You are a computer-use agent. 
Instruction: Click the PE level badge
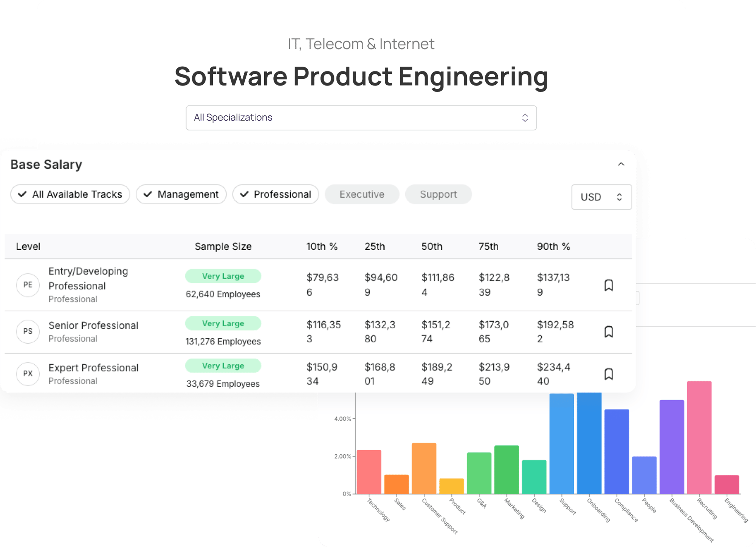(x=28, y=285)
